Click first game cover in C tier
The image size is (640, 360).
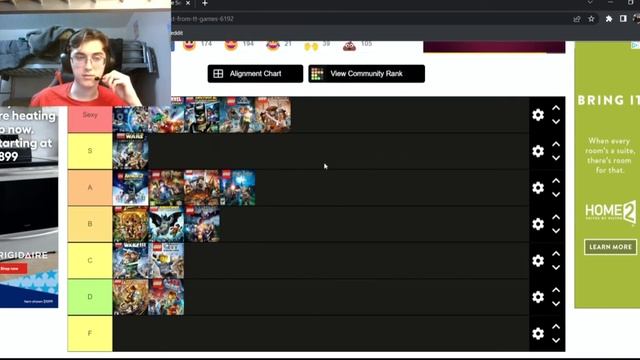click(x=131, y=260)
